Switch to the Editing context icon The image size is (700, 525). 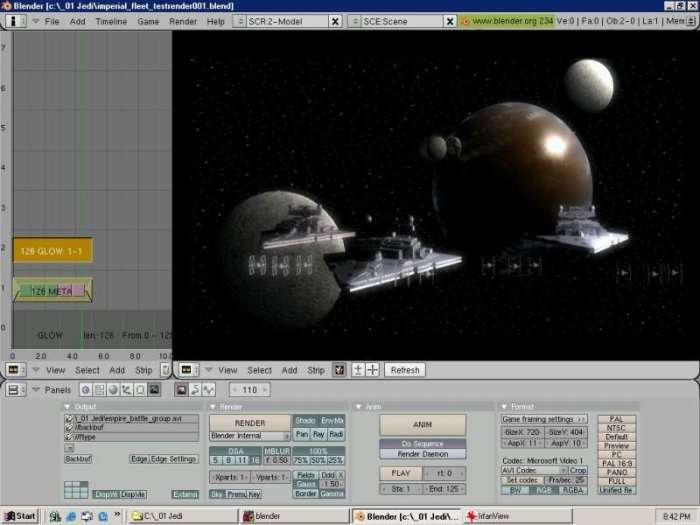click(x=140, y=390)
